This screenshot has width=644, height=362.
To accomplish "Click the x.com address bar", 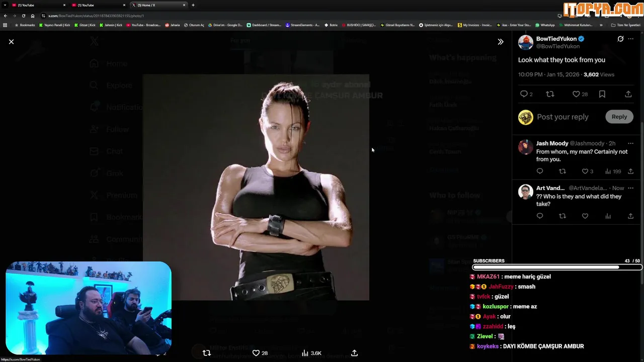I will [297, 16].
